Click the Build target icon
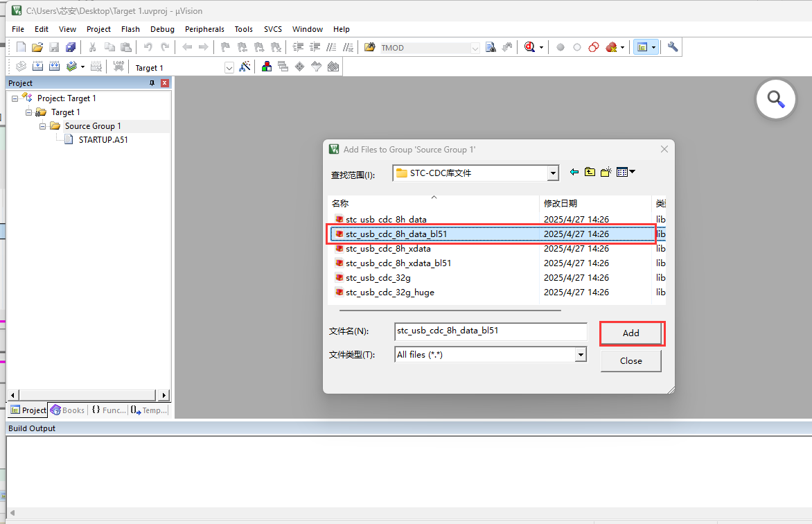Screen dimensions: 812x524 click(x=38, y=67)
